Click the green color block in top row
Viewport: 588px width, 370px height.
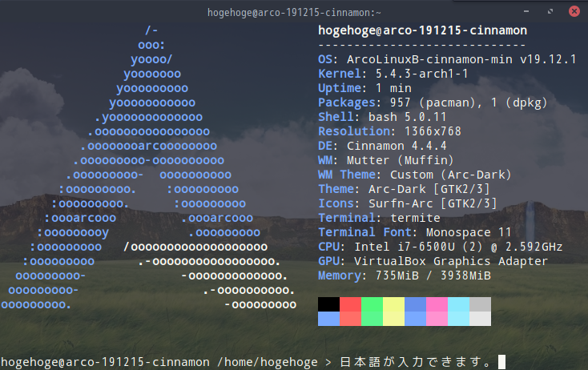pyautogui.click(x=372, y=304)
